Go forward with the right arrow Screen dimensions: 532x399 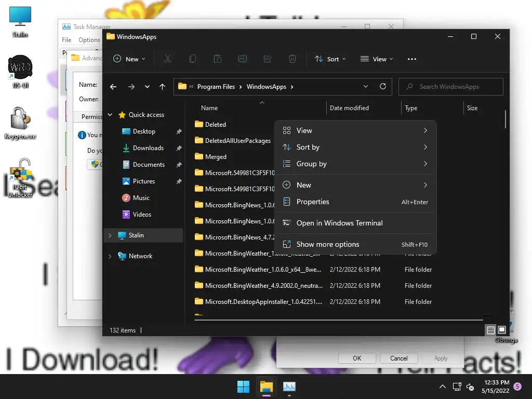pos(131,87)
